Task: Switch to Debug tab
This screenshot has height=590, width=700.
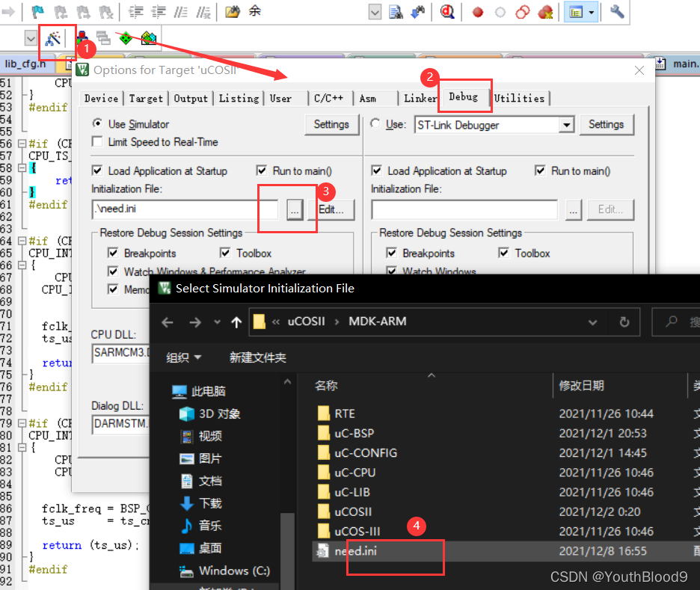Action: pyautogui.click(x=464, y=96)
